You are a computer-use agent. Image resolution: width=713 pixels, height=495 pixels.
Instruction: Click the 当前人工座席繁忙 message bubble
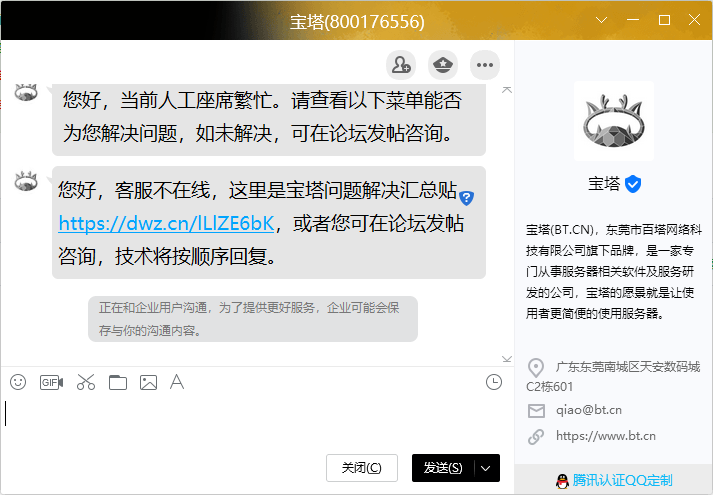[269, 119]
